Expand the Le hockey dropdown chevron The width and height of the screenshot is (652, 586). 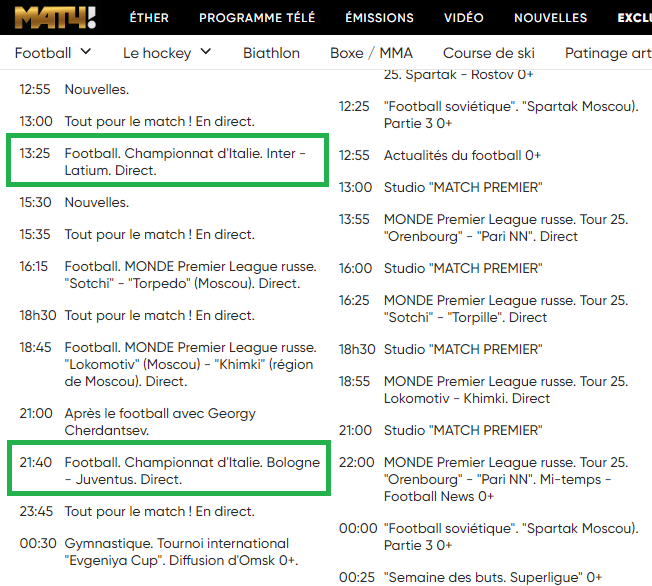coord(206,52)
